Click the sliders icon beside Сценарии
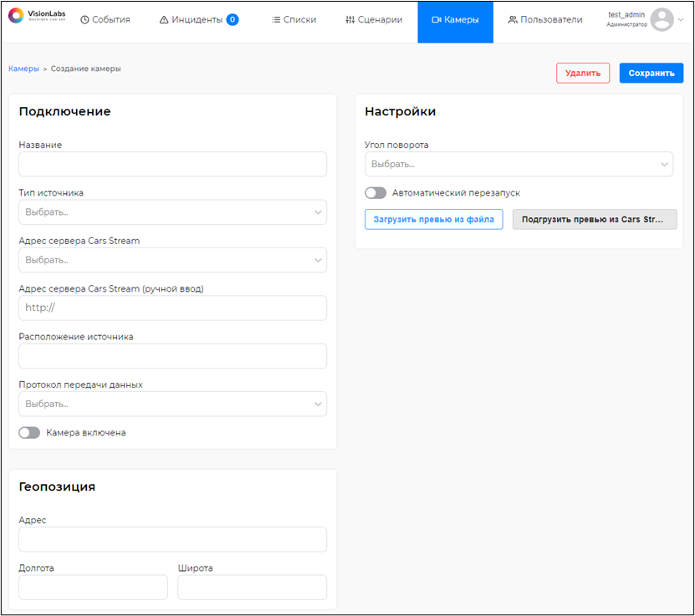 pos(350,20)
